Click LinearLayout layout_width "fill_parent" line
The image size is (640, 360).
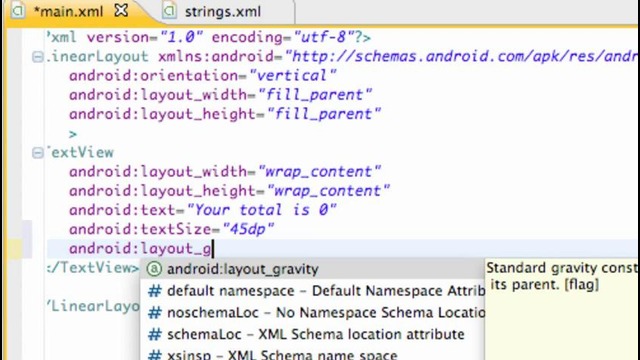[x=220, y=95]
